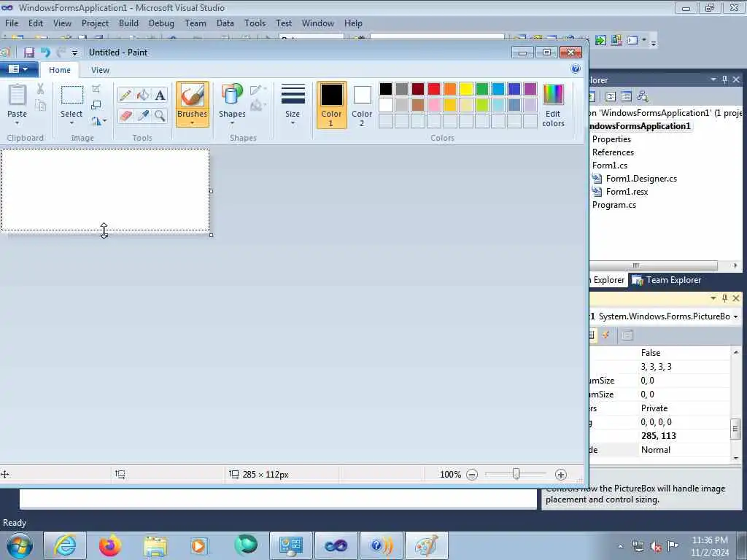Select References node in Solution Explorer

[x=613, y=152]
